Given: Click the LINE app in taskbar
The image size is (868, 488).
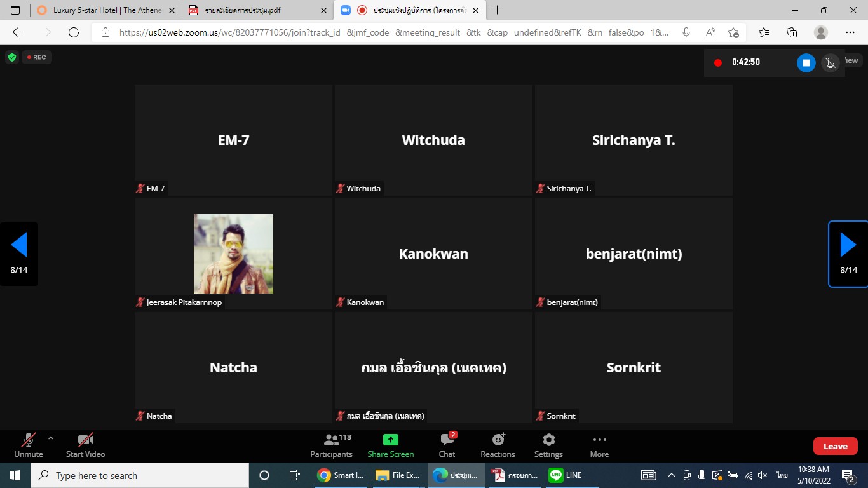Looking at the screenshot, I should click(x=565, y=475).
